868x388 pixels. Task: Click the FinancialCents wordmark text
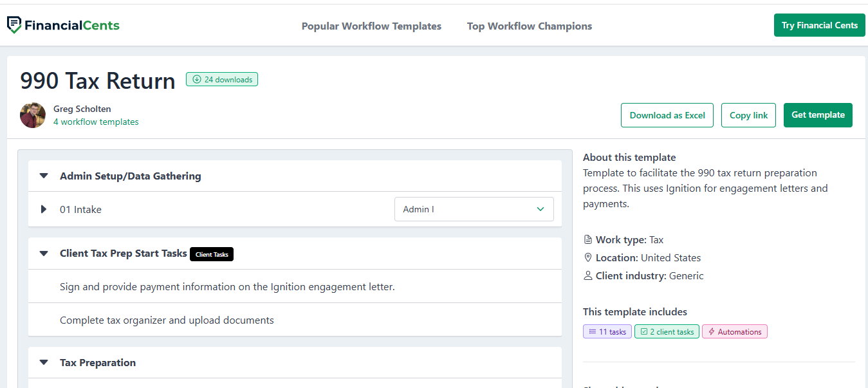click(x=72, y=26)
